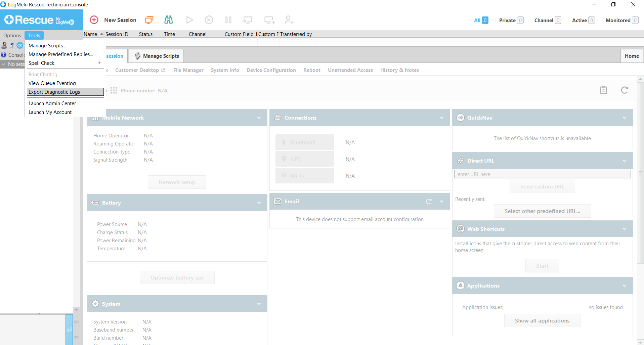This screenshot has height=345, width=644.
Task: Collapse the Applications panel chevron
Action: [625, 286]
